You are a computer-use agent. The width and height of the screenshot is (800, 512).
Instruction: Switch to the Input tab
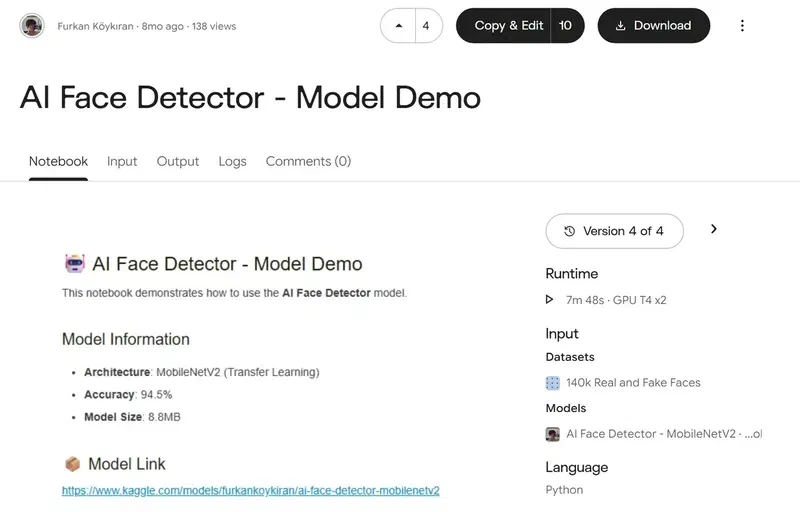pyautogui.click(x=122, y=162)
